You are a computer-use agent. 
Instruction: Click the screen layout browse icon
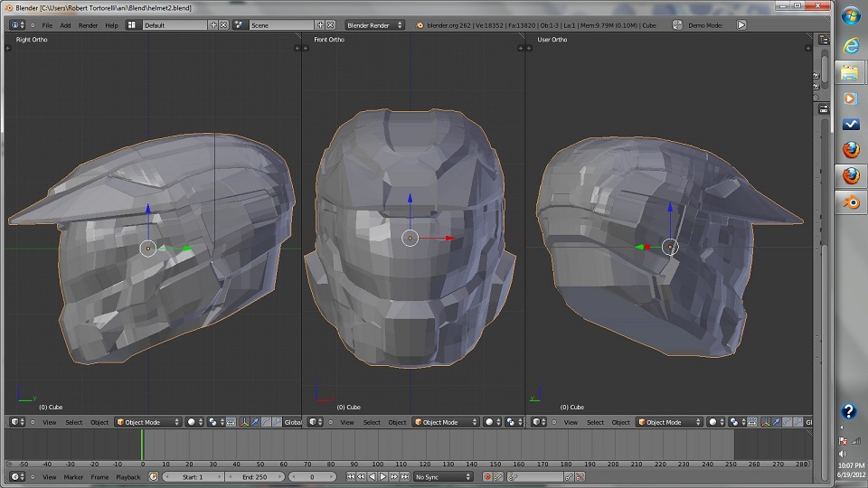point(132,25)
